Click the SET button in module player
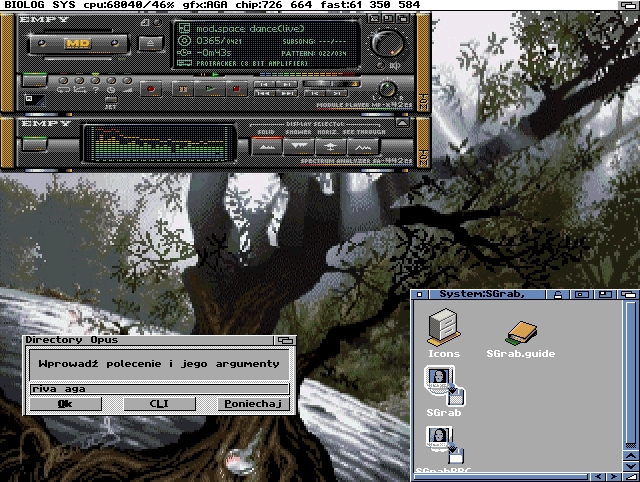The width and height of the screenshot is (640, 482). pyautogui.click(x=111, y=100)
